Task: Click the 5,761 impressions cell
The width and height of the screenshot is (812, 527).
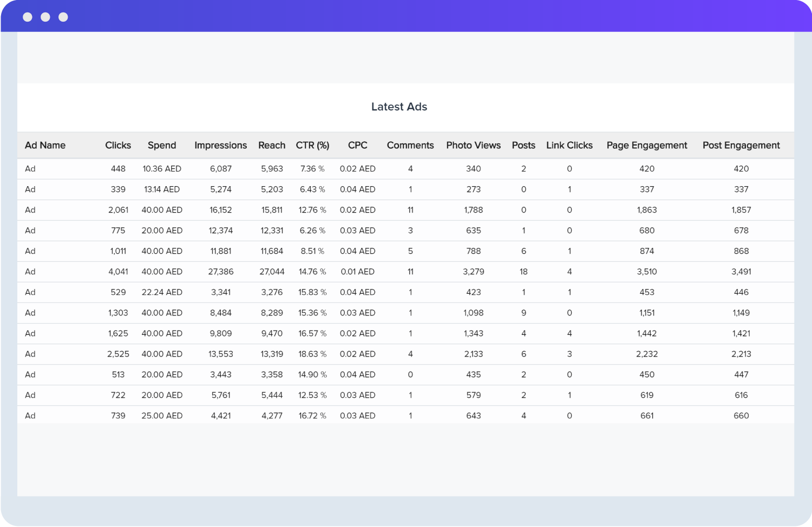Action: [x=221, y=395]
